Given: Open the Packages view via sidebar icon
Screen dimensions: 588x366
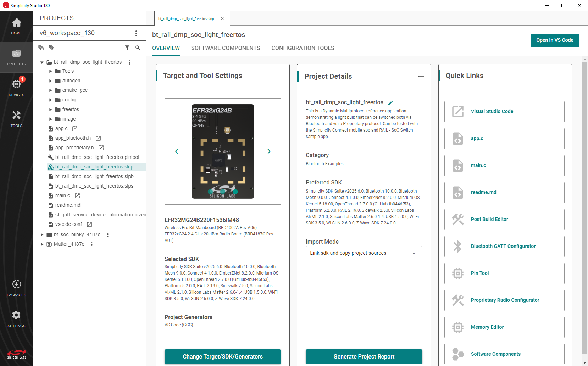Looking at the screenshot, I should pos(16,287).
